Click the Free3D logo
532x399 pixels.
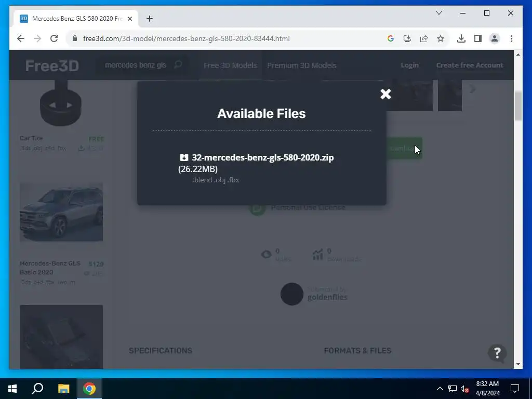point(52,65)
